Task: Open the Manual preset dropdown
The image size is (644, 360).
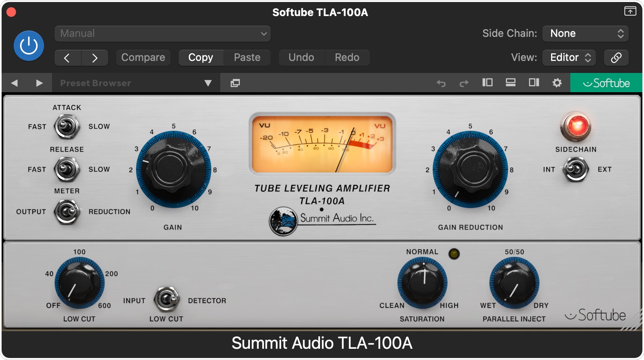Action: coord(163,34)
